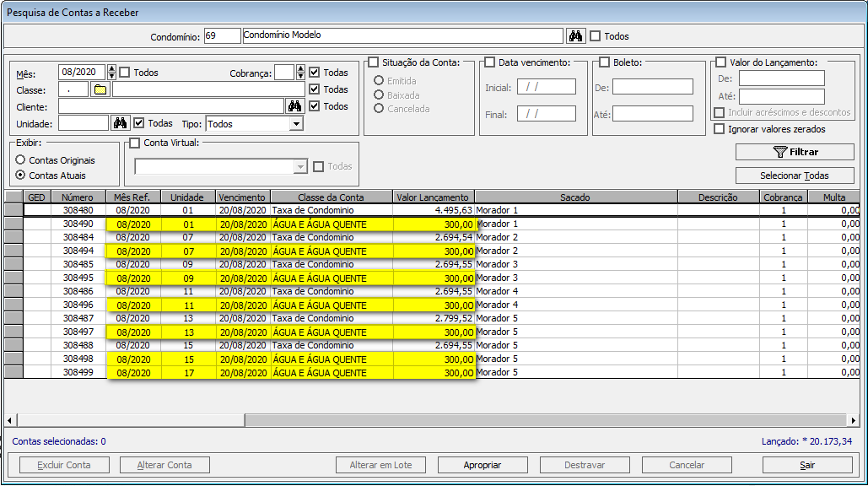
Task: Click Mês spinner arrows
Action: (x=112, y=72)
